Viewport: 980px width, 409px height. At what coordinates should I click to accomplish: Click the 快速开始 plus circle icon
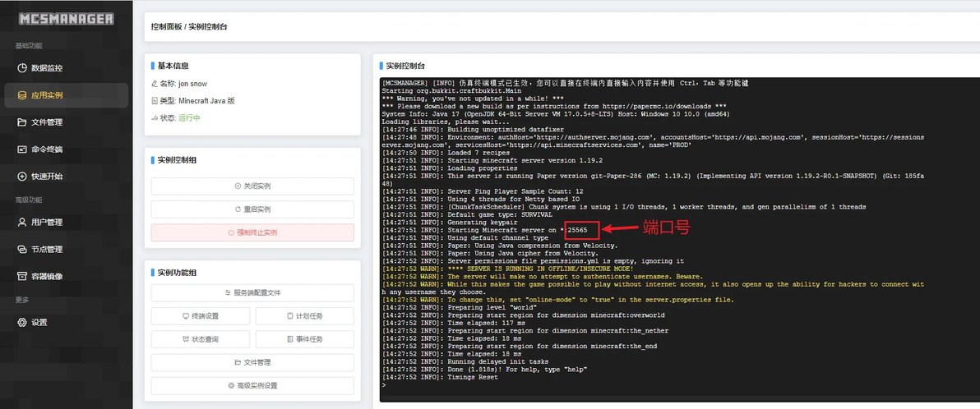pos(22,176)
